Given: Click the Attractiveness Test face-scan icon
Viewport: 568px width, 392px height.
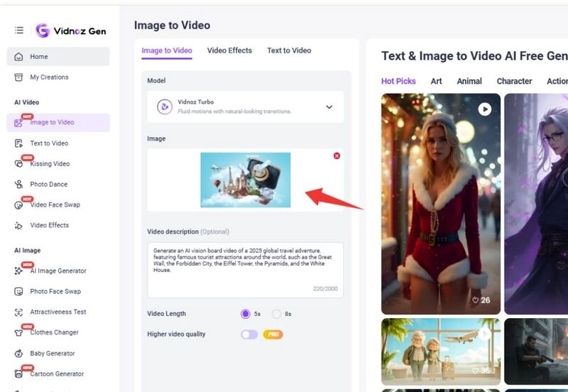Looking at the screenshot, I should 18,312.
